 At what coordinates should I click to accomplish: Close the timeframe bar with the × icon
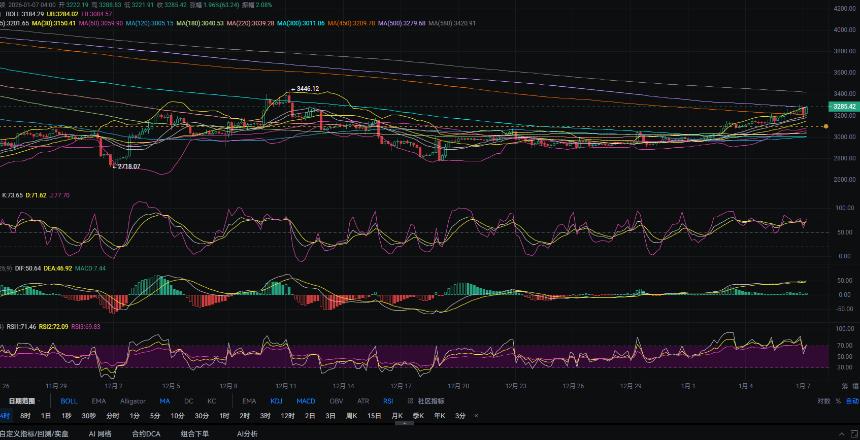(x=476, y=416)
